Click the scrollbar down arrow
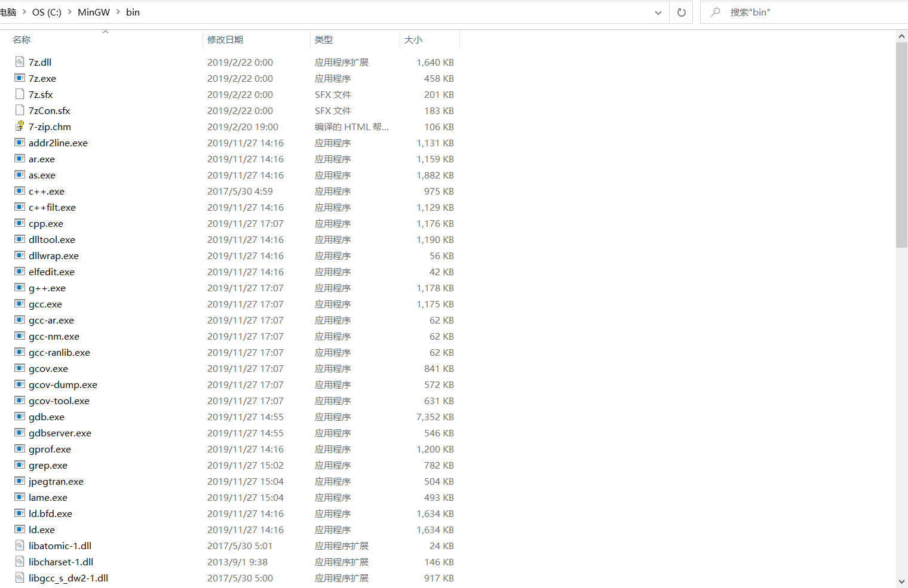 901,581
